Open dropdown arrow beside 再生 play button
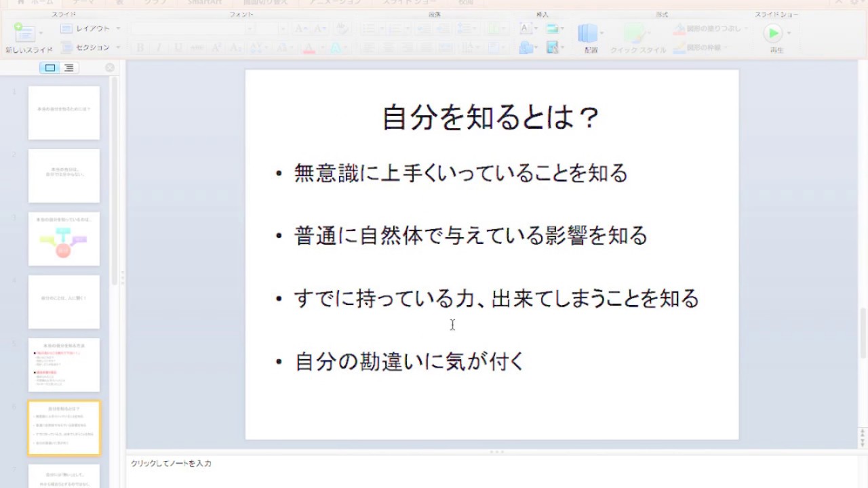This screenshot has width=868, height=488. (788, 33)
